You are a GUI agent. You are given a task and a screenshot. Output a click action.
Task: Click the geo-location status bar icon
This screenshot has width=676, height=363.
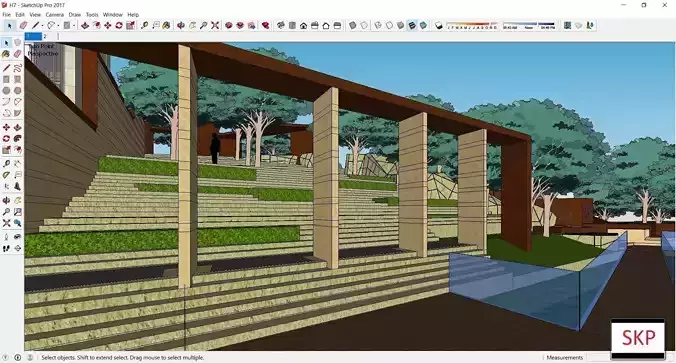pos(6,357)
